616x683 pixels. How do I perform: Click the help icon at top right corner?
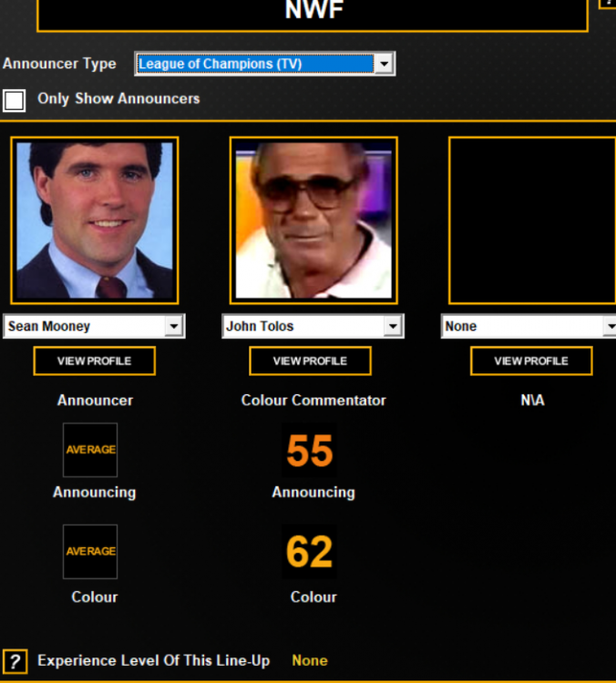609,3
